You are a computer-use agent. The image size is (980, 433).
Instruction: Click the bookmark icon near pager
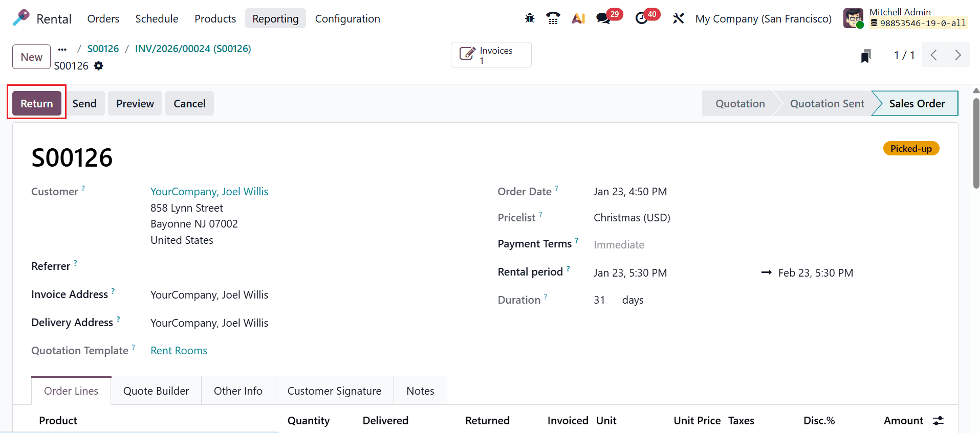click(866, 56)
